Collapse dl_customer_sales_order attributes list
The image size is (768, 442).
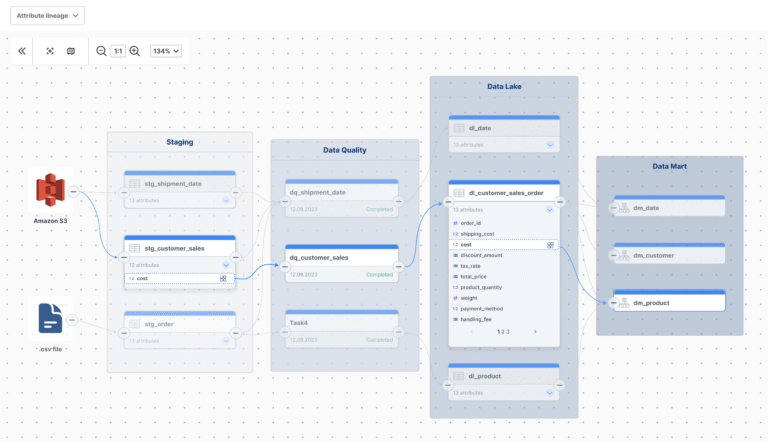[550, 210]
